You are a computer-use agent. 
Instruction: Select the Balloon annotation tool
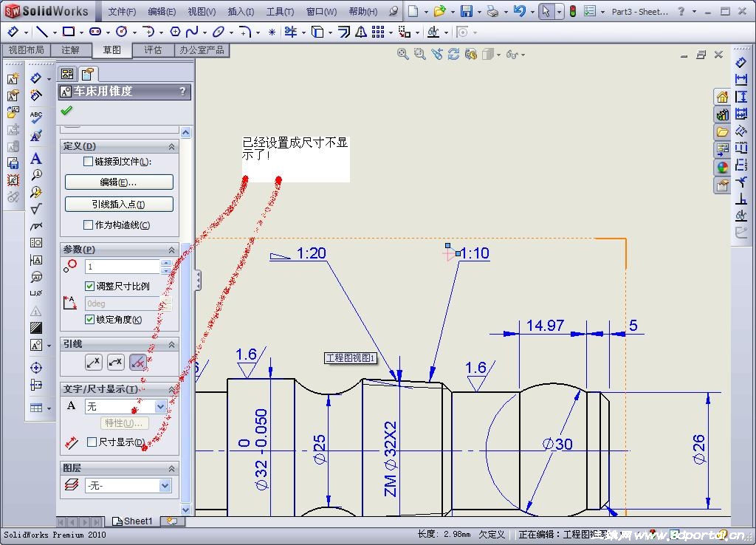[x=36, y=174]
